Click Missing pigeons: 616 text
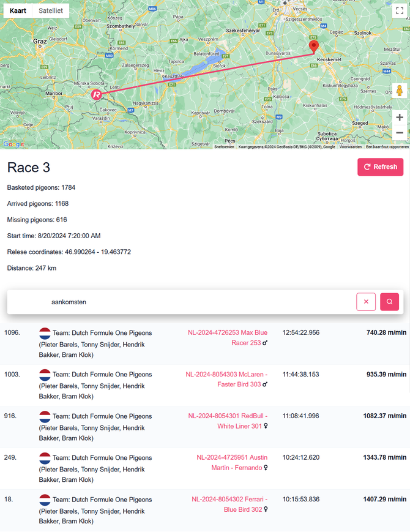Screen dimensions: 410x532 pos(37,220)
